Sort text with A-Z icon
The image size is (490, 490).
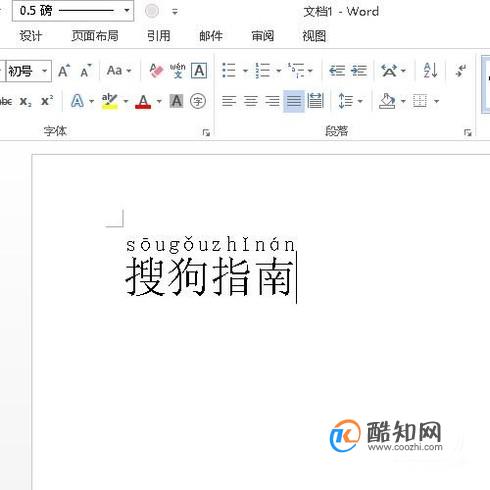pos(430,70)
